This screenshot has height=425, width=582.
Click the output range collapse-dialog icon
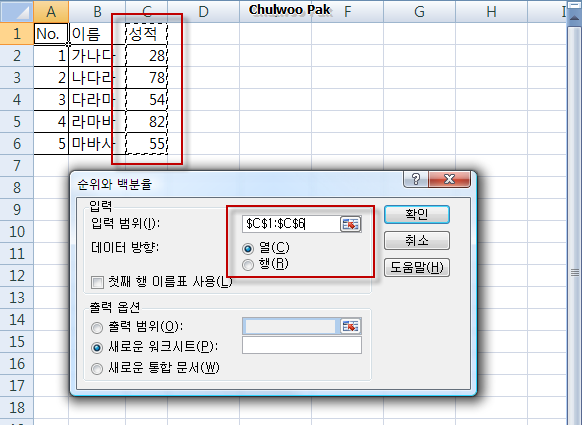point(350,326)
